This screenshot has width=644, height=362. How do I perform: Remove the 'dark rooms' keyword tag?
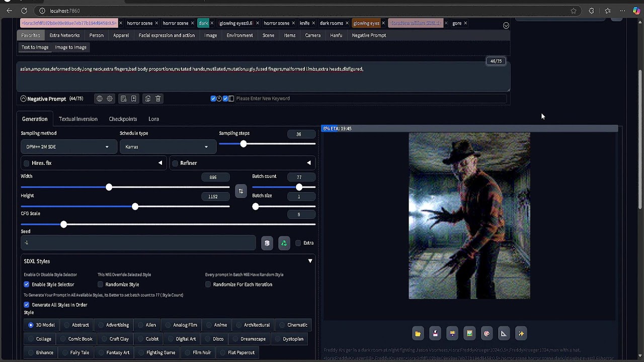(x=347, y=23)
